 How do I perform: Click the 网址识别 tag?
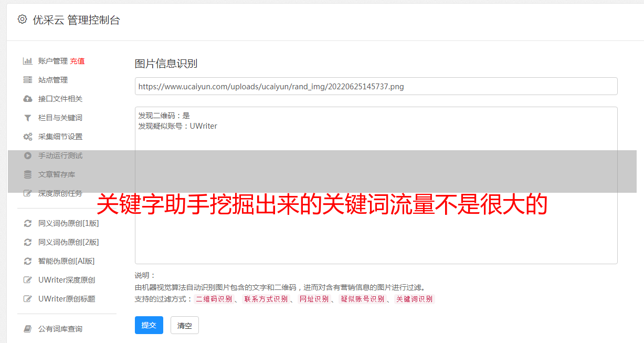[x=314, y=299]
